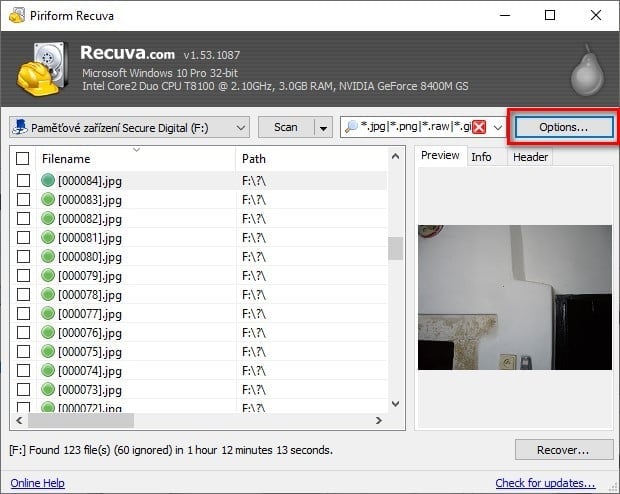Click the SD card drive icon in drive selector
620x494 pixels.
point(20,127)
